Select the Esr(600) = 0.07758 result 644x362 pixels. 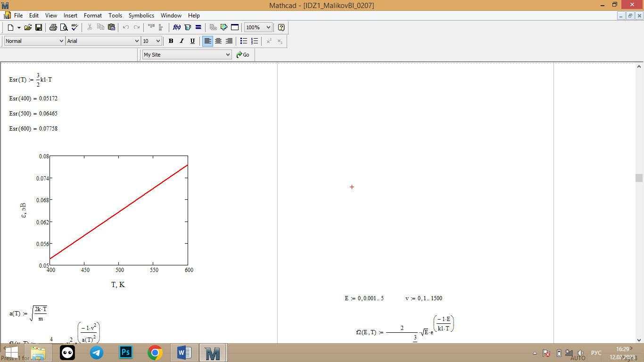pos(33,129)
